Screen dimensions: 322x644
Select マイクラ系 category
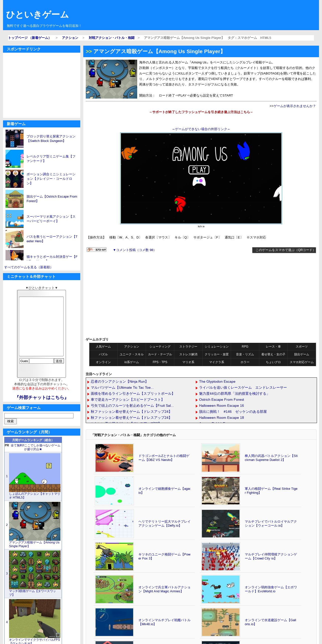(x=217, y=362)
